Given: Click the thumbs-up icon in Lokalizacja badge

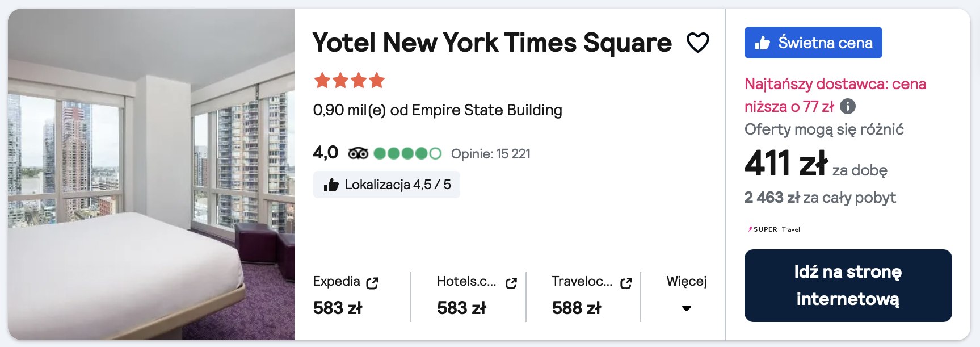Looking at the screenshot, I should click(331, 185).
